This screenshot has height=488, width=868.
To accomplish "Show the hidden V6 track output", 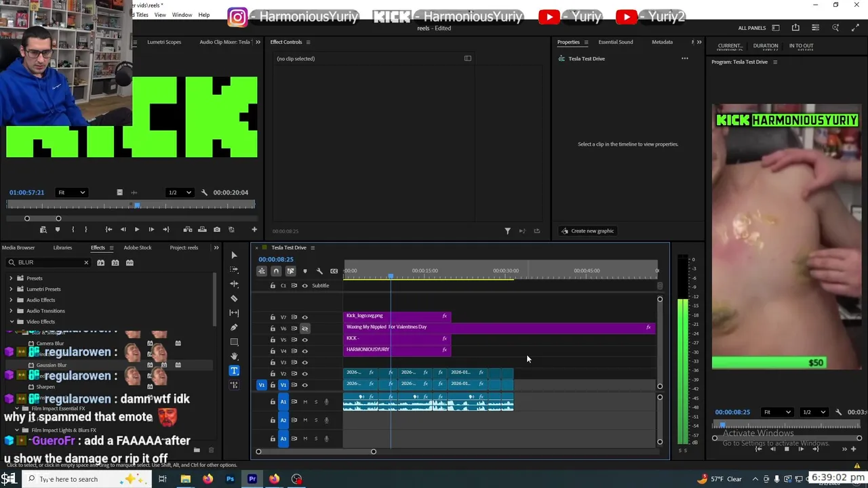I will point(304,328).
